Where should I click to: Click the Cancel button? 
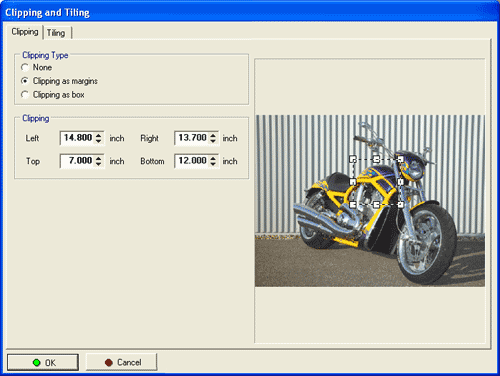pos(121,362)
